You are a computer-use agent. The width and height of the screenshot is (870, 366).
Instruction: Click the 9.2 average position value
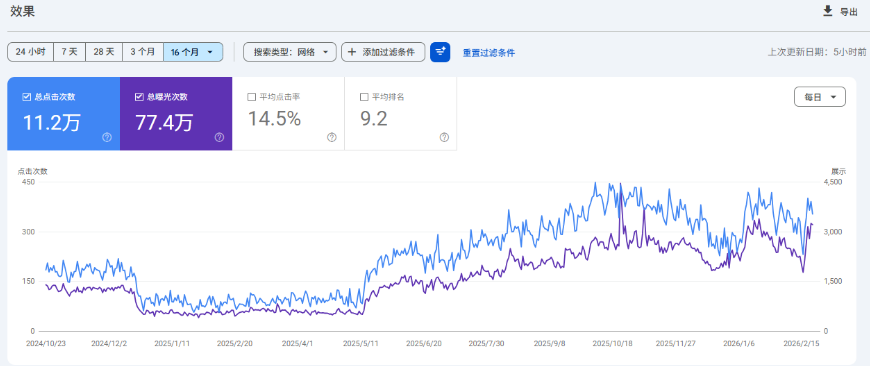pyautogui.click(x=374, y=119)
